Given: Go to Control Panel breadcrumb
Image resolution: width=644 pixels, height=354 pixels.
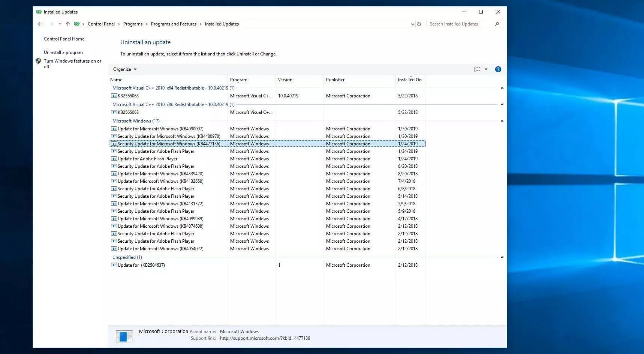Looking at the screenshot, I should [101, 24].
